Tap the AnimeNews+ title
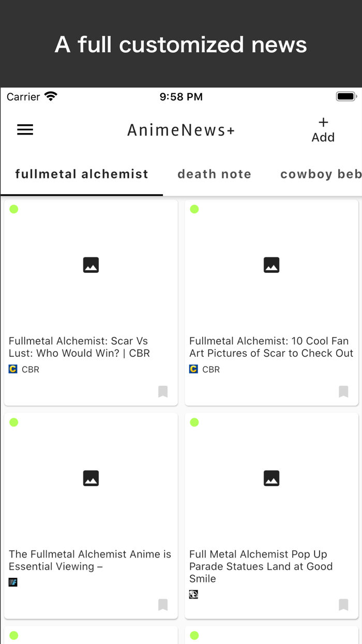 [181, 129]
